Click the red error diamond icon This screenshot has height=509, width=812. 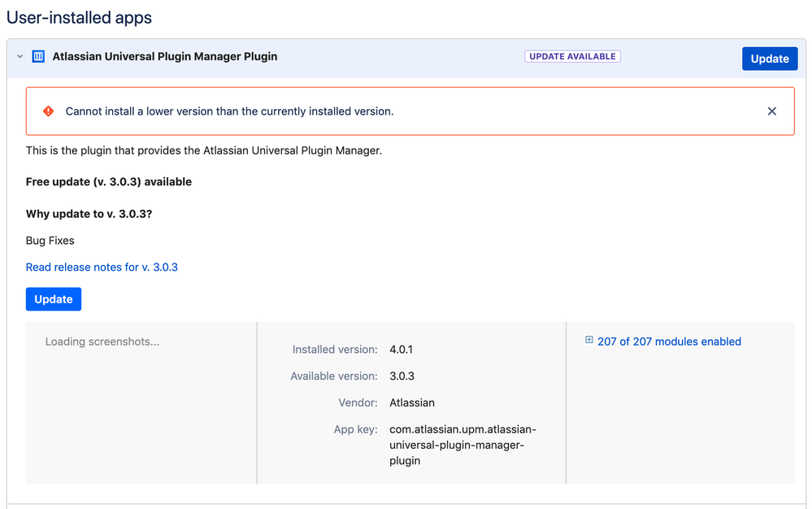(x=48, y=111)
